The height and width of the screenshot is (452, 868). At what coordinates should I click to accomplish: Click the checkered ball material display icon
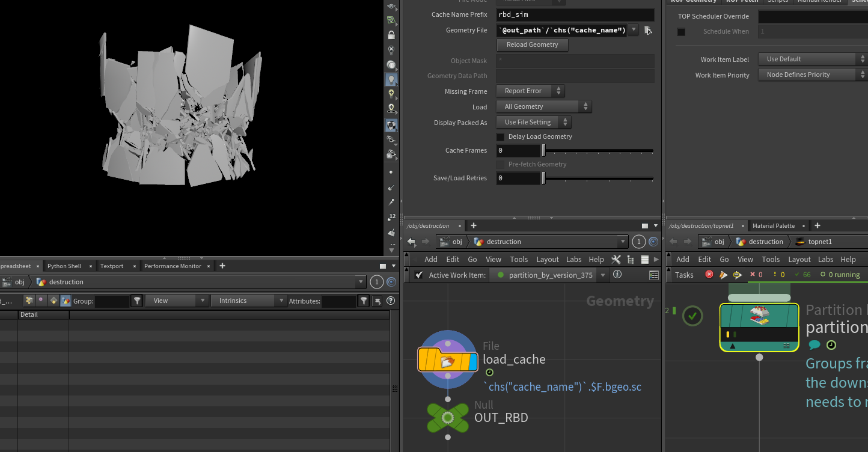pos(391,125)
